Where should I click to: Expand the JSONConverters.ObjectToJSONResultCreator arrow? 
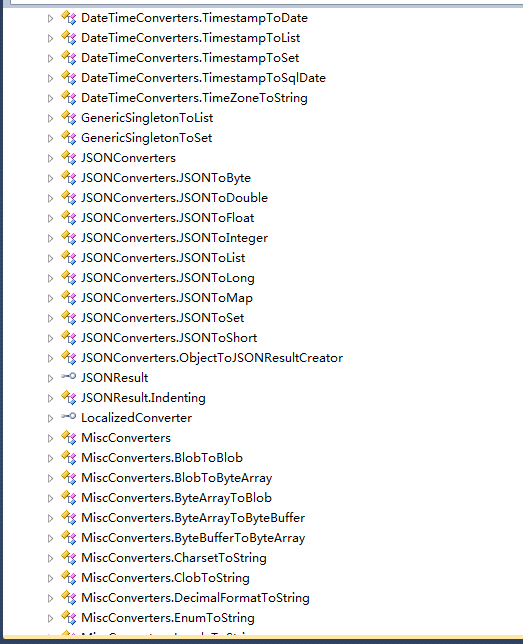pos(50,359)
